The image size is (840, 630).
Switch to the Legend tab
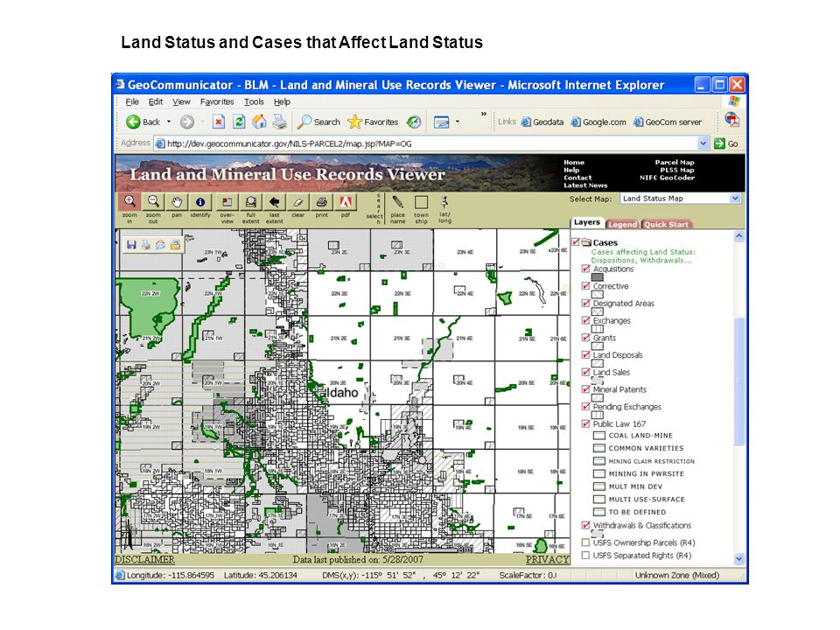point(622,225)
